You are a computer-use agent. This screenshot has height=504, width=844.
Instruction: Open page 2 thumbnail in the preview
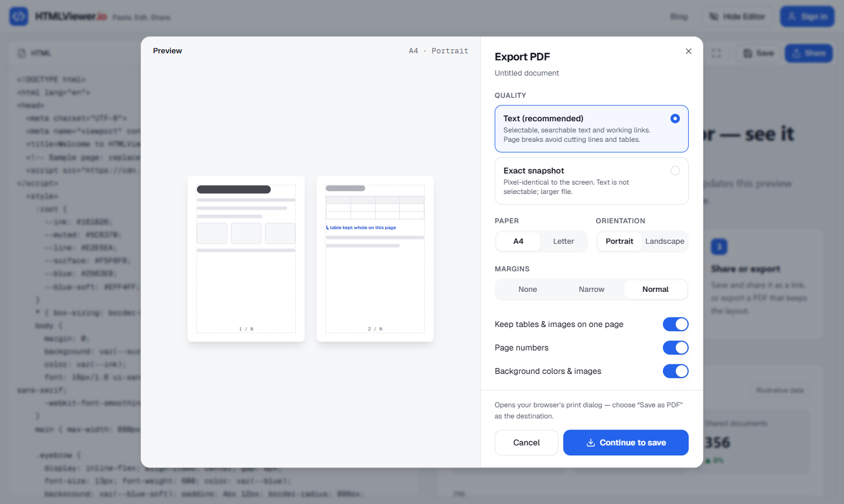tap(375, 259)
